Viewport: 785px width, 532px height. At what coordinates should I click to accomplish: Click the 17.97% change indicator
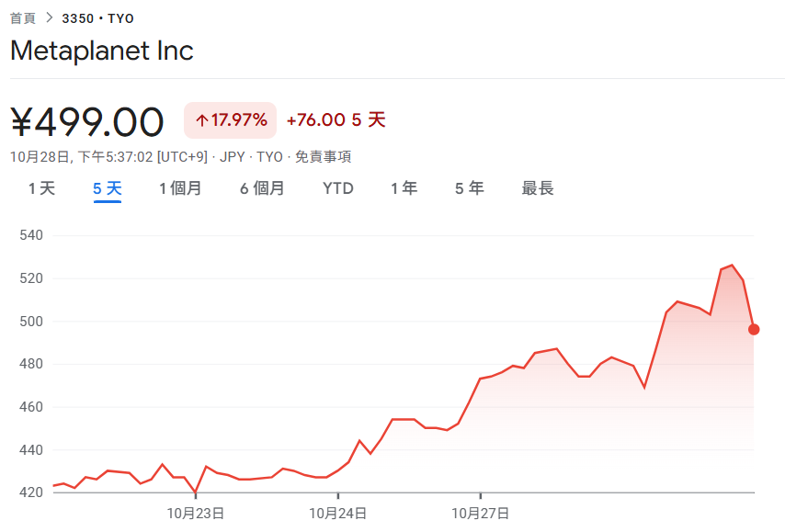[x=233, y=120]
